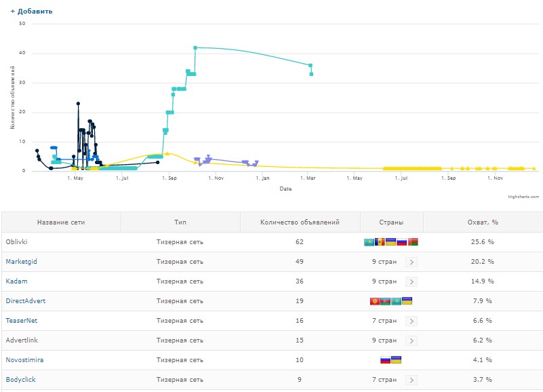
Task: Click the Охват, % column header
Action: [483, 222]
